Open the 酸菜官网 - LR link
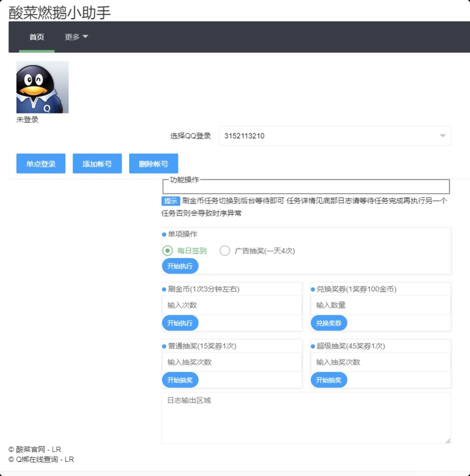 (x=38, y=449)
